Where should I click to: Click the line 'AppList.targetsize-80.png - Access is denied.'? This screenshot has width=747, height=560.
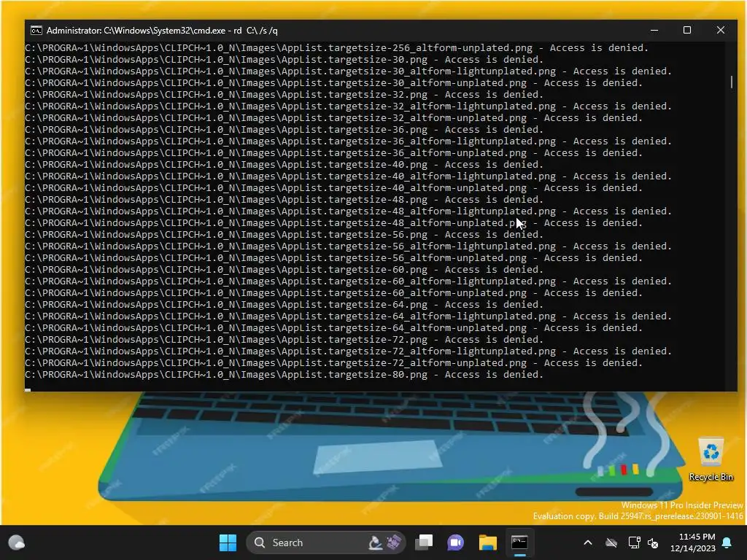(x=284, y=375)
